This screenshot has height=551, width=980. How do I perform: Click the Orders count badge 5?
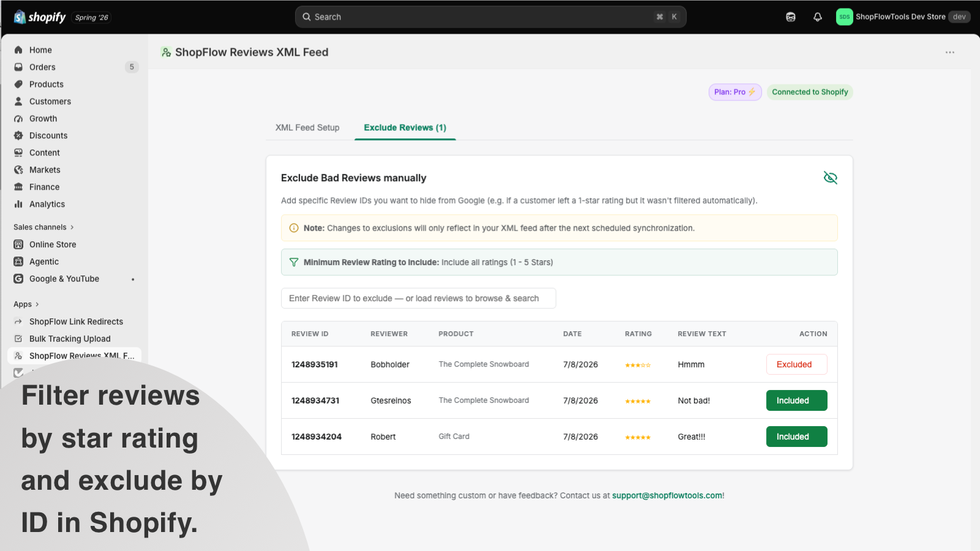132,67
